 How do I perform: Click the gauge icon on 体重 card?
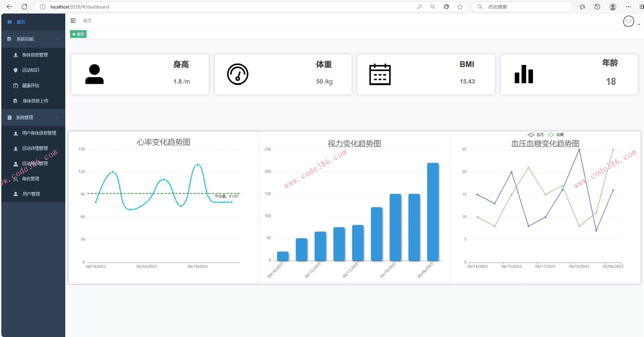pyautogui.click(x=237, y=74)
